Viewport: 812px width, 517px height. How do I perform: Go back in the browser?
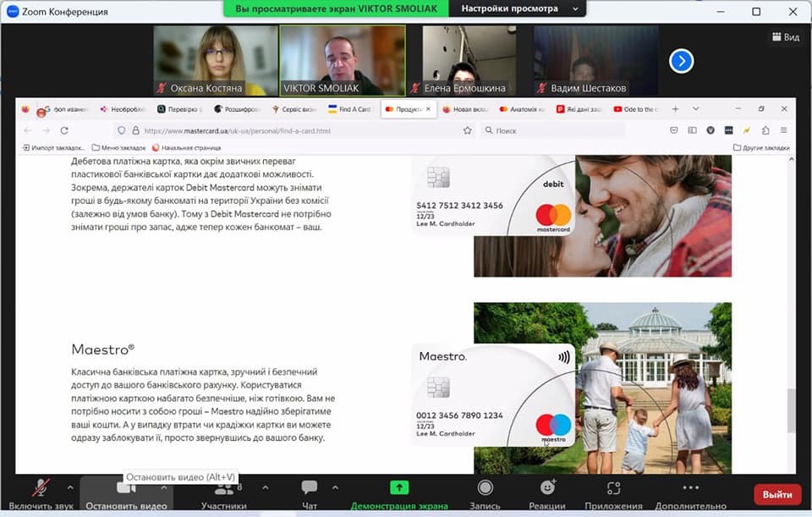[28, 130]
